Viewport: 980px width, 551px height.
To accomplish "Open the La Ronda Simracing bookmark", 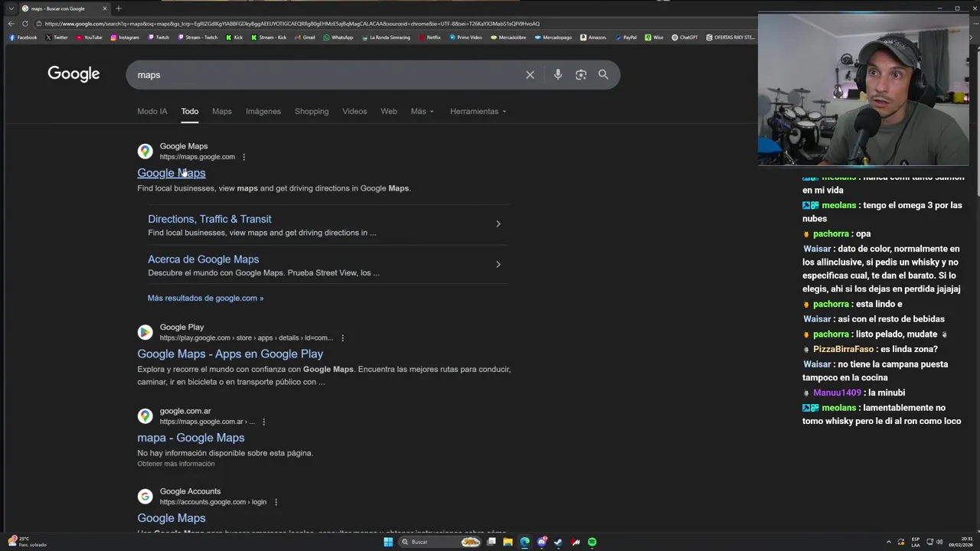I will [385, 37].
